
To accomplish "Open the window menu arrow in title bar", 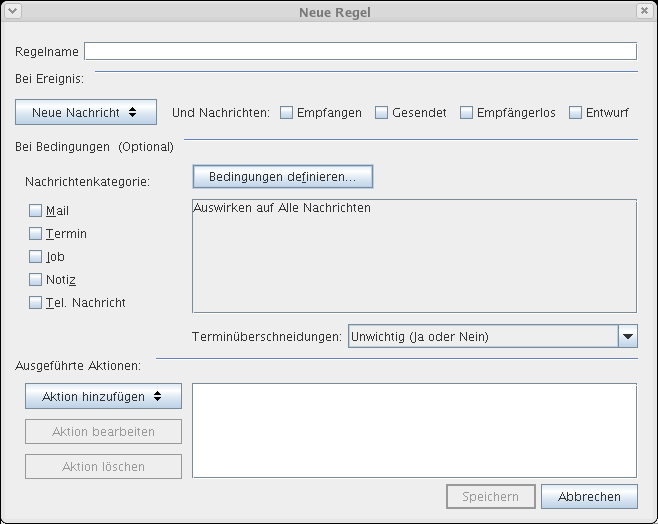I will [x=13, y=11].
